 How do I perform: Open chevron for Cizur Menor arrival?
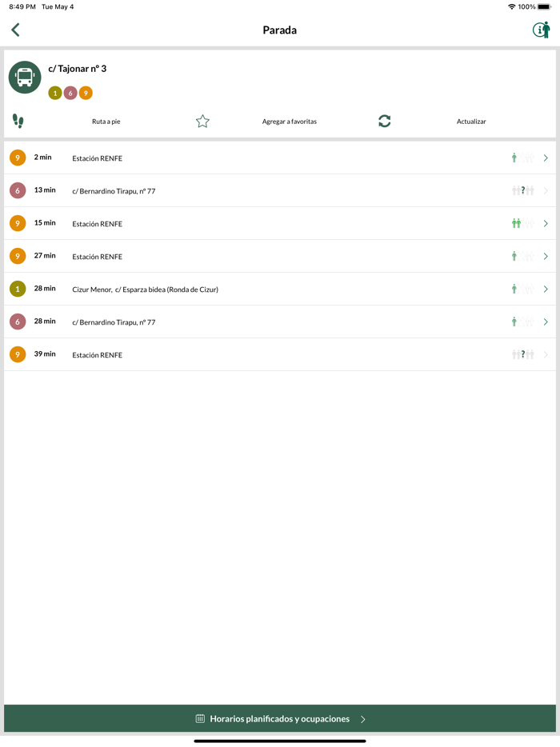546,290
